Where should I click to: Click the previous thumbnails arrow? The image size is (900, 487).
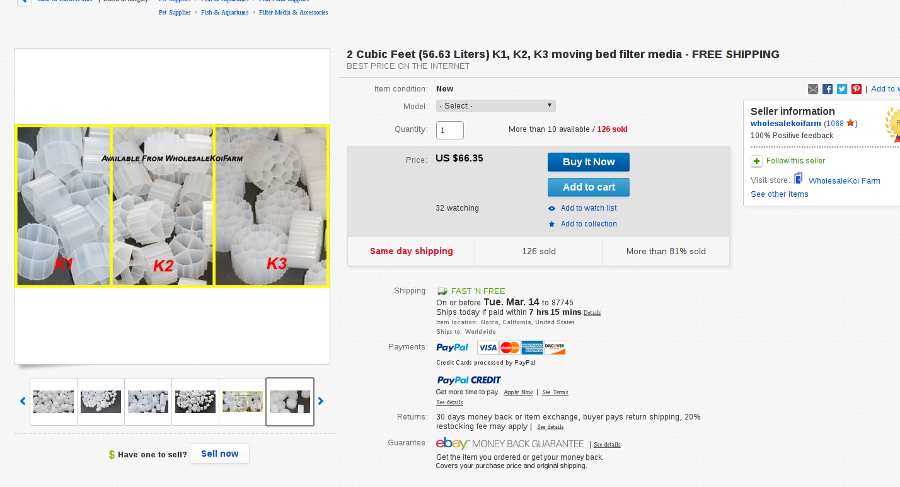[x=23, y=401]
